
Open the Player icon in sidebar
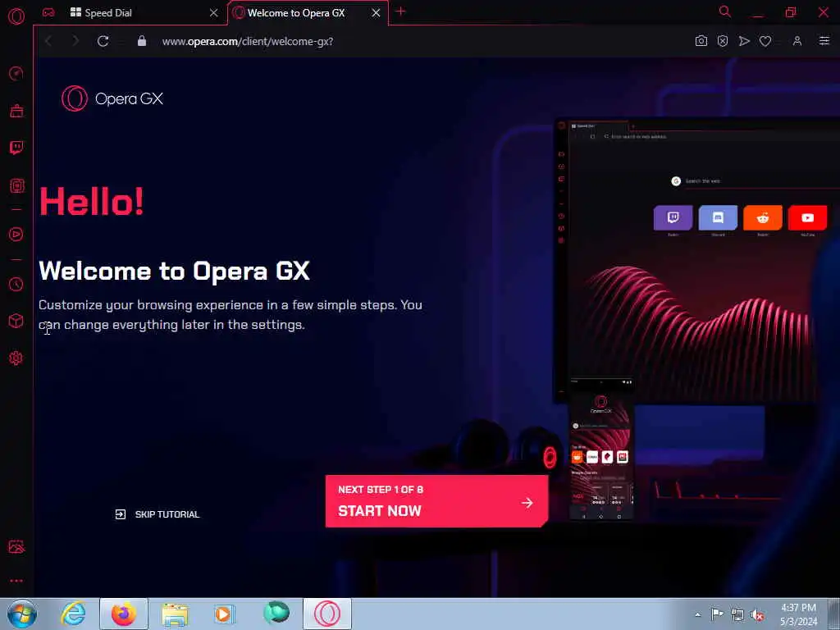16,234
